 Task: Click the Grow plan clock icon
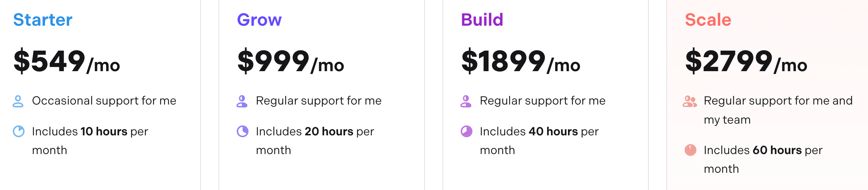[x=243, y=131]
